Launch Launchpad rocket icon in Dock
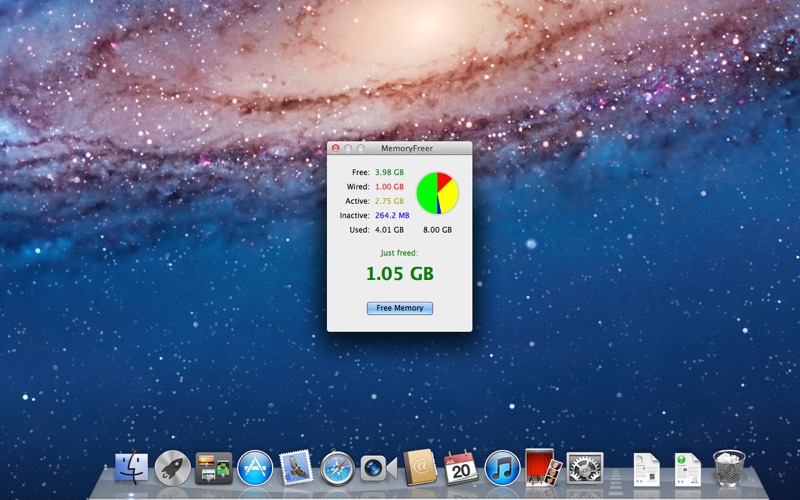Image resolution: width=800 pixels, height=500 pixels. click(172, 468)
